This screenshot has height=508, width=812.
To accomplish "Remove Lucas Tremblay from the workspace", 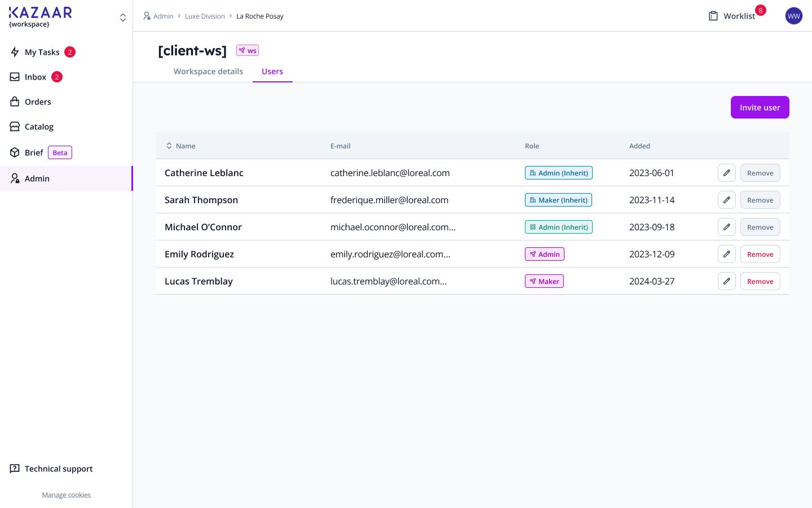I will [760, 281].
